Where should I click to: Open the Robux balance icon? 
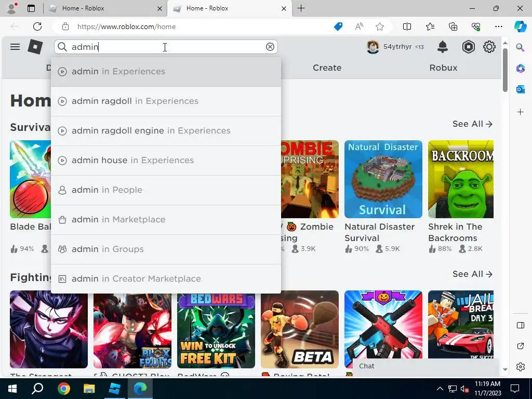[x=468, y=47]
